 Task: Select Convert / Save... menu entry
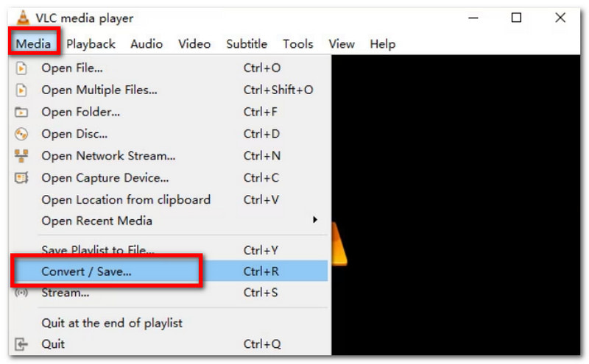pyautogui.click(x=170, y=271)
